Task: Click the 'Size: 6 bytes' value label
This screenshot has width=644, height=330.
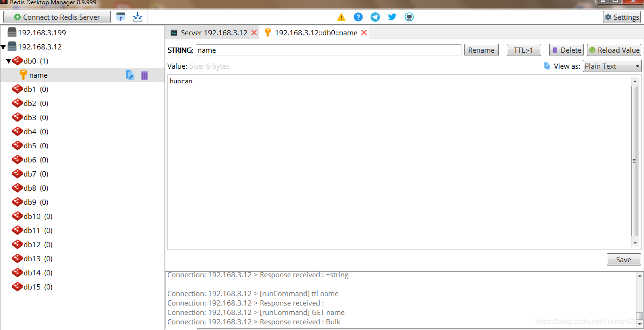Action: tap(209, 66)
